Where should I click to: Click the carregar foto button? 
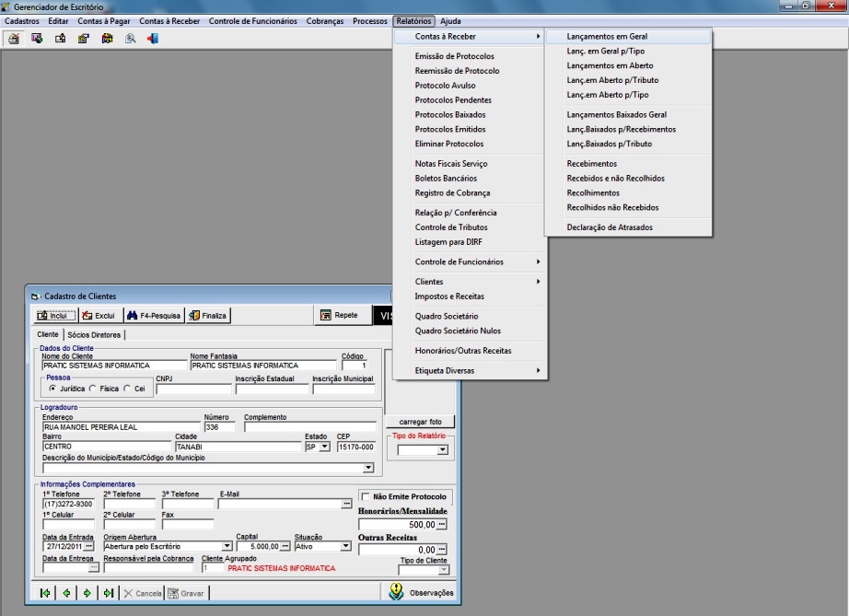pos(420,422)
